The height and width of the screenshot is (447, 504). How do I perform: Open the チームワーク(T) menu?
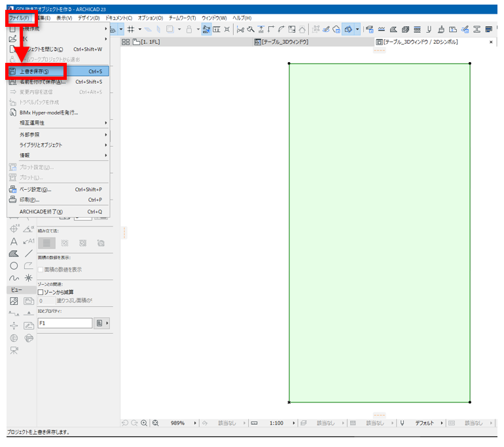pos(182,18)
